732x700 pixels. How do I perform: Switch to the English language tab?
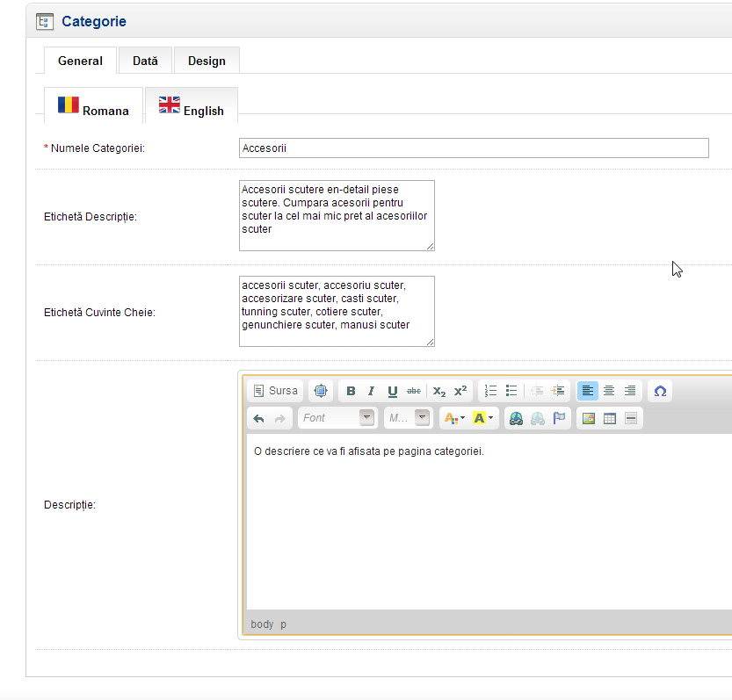(x=192, y=107)
